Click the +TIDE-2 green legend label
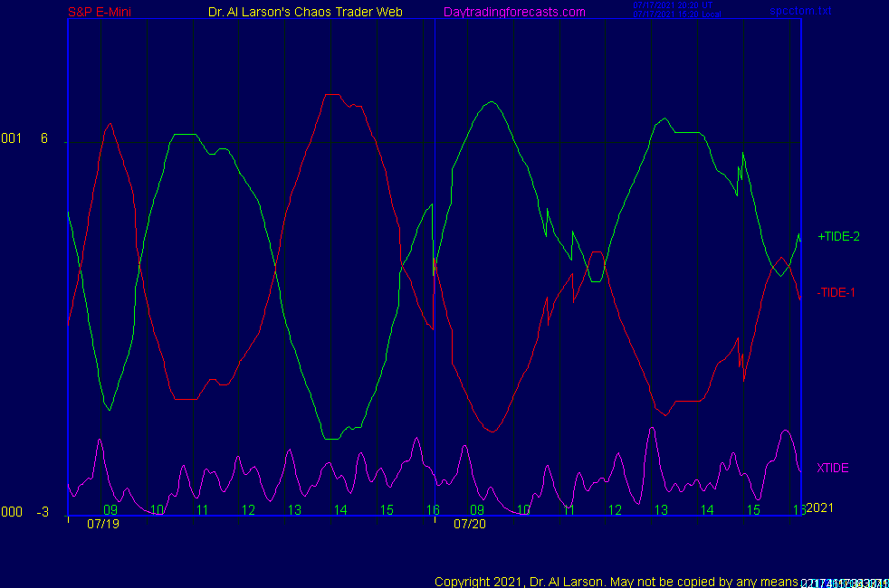Screen dimensions: 889x588 click(838, 236)
